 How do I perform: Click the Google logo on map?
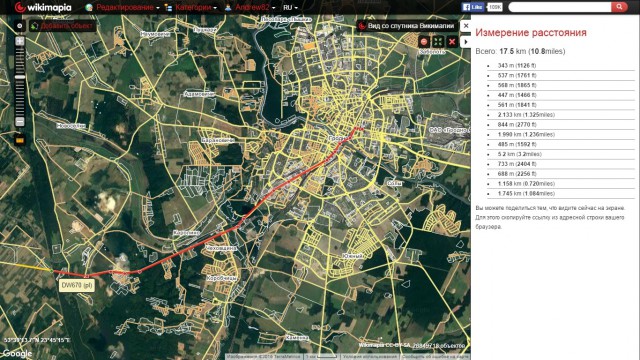click(17, 353)
